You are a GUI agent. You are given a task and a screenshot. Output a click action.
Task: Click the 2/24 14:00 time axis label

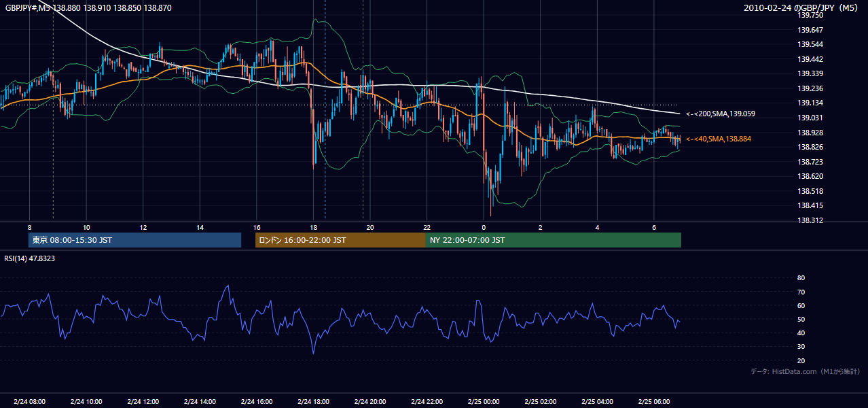click(x=200, y=401)
